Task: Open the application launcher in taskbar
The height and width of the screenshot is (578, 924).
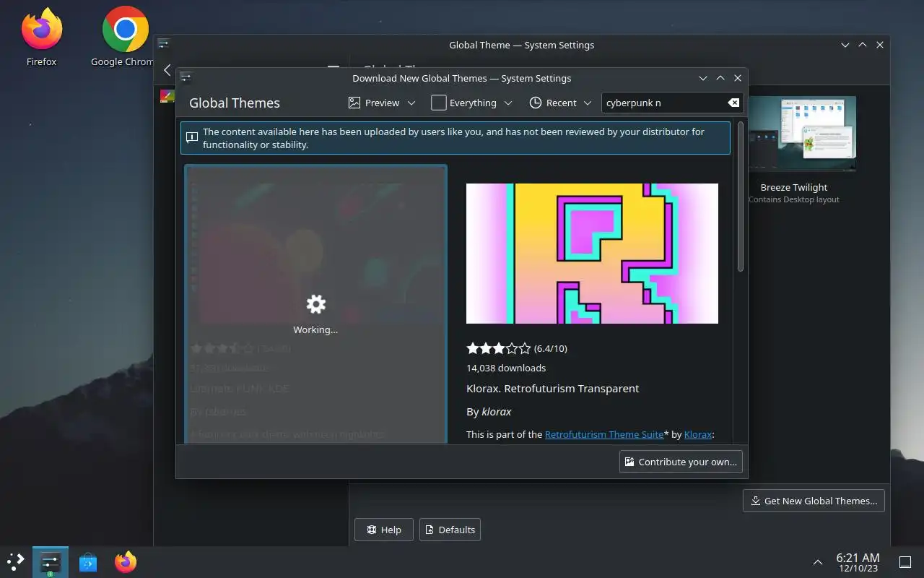Action: 16,561
